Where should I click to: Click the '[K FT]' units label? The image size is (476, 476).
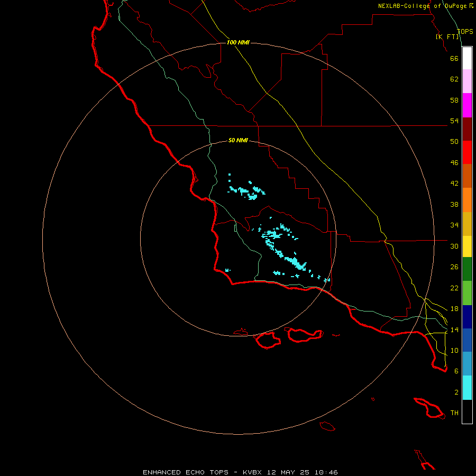click(x=447, y=36)
